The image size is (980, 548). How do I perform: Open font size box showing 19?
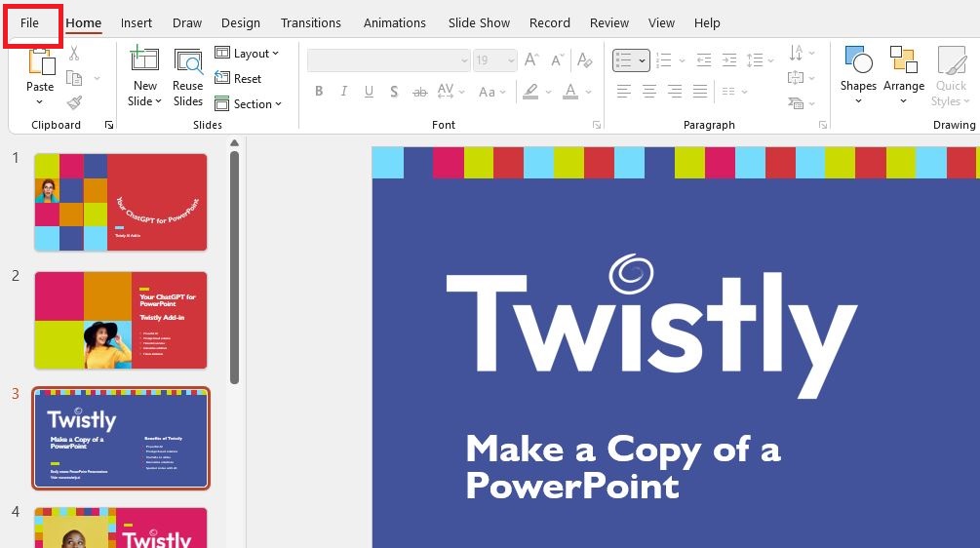coord(495,60)
